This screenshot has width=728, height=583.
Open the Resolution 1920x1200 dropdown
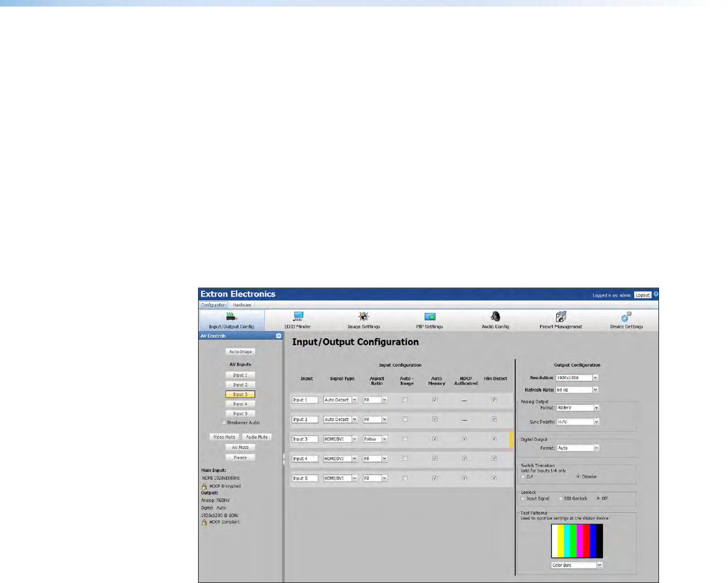tap(577, 377)
